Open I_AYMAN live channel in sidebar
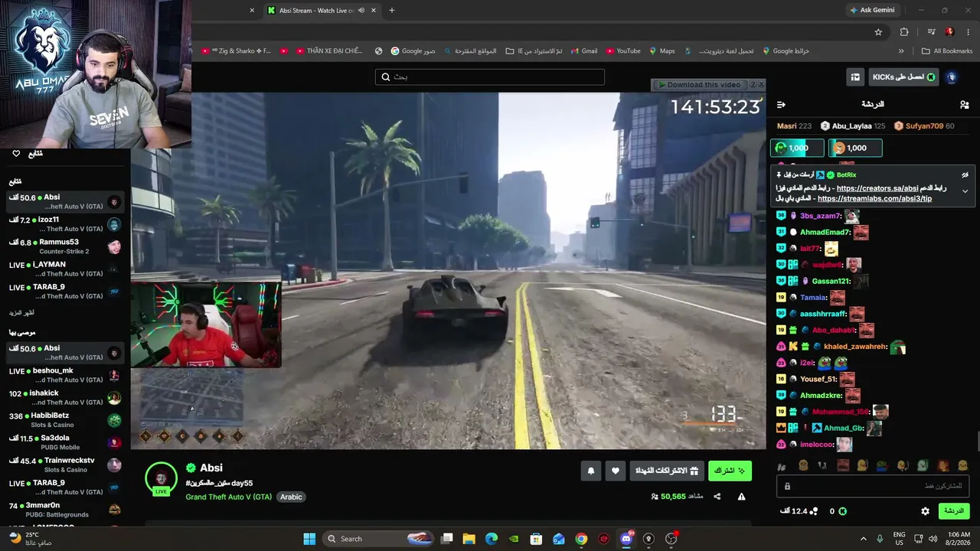The height and width of the screenshot is (551, 980). (65, 269)
